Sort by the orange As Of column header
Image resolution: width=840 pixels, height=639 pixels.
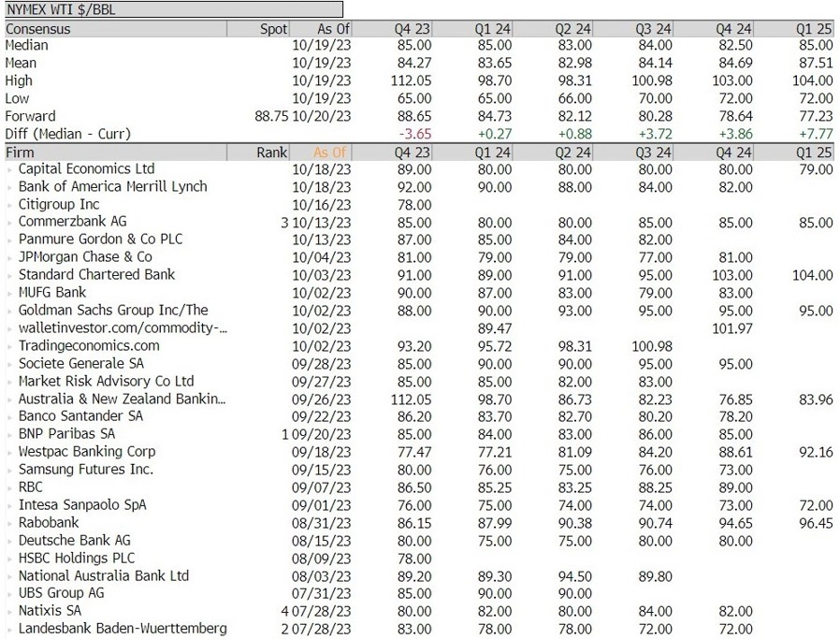coord(330,152)
